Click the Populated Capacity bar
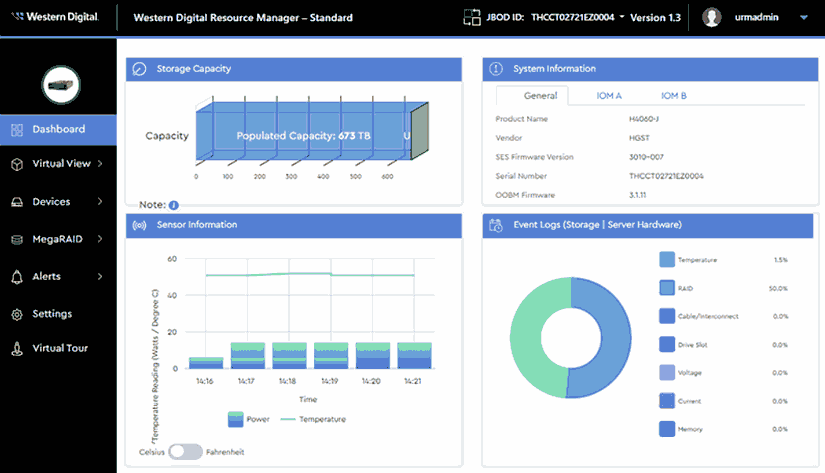 click(303, 136)
